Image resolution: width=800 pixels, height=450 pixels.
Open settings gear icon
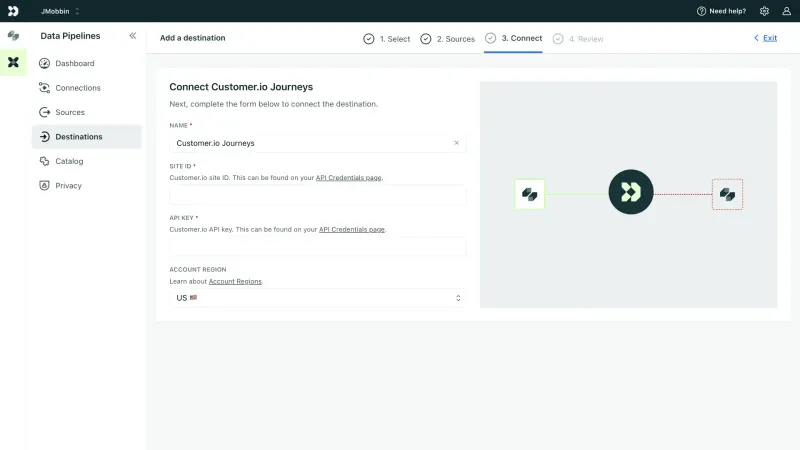click(x=764, y=11)
